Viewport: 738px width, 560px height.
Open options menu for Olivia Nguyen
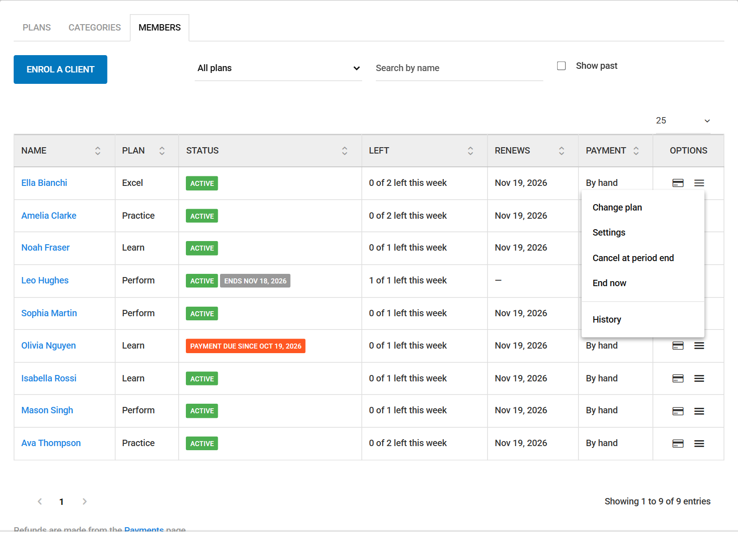point(699,346)
